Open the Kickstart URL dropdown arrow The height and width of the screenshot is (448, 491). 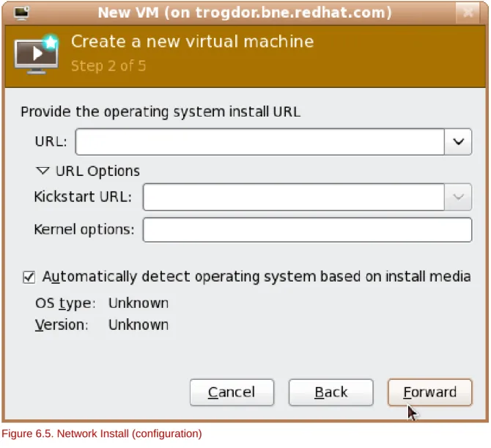coord(458,197)
